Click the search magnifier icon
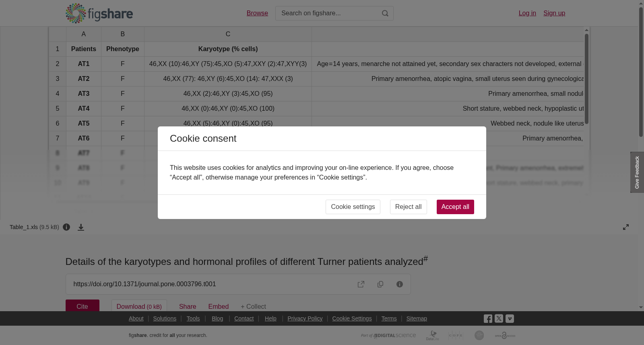This screenshot has width=644, height=345. pos(385,13)
